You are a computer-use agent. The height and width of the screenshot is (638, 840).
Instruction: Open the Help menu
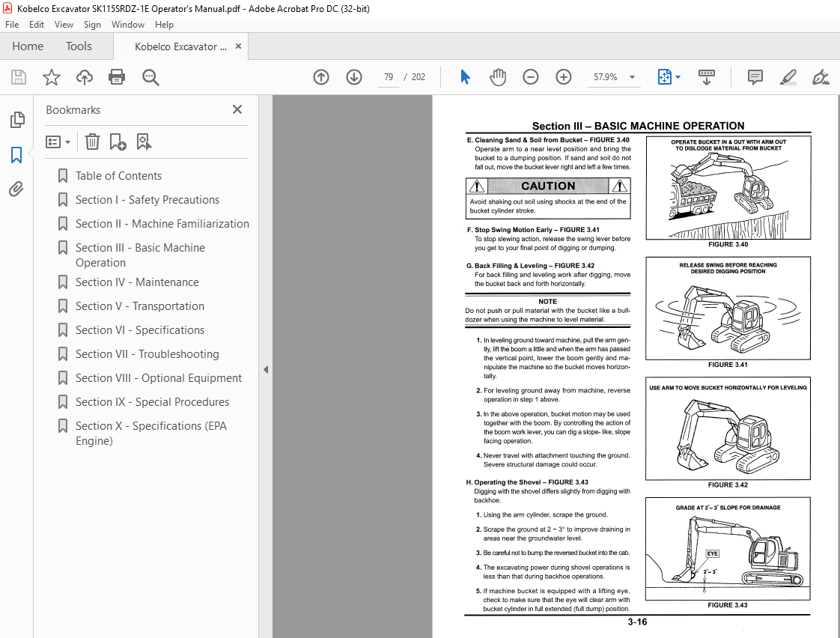click(164, 25)
